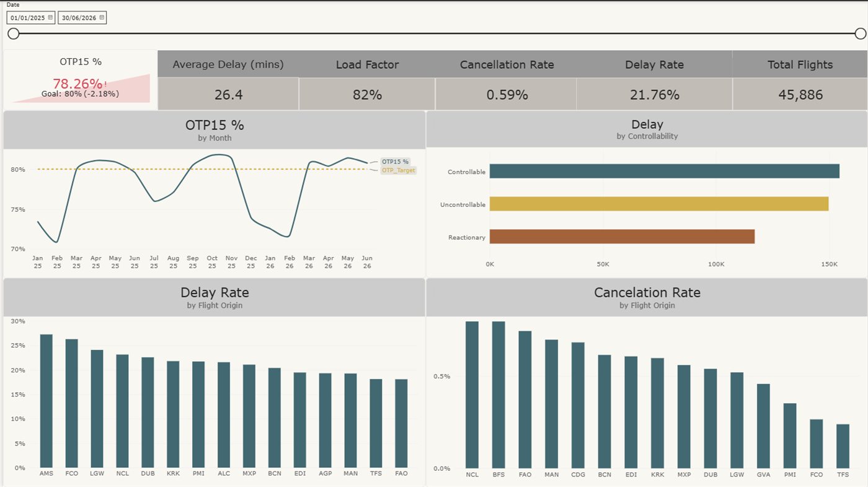868x487 pixels.
Task: Select the Average Delay value 26.4
Action: click(x=228, y=95)
